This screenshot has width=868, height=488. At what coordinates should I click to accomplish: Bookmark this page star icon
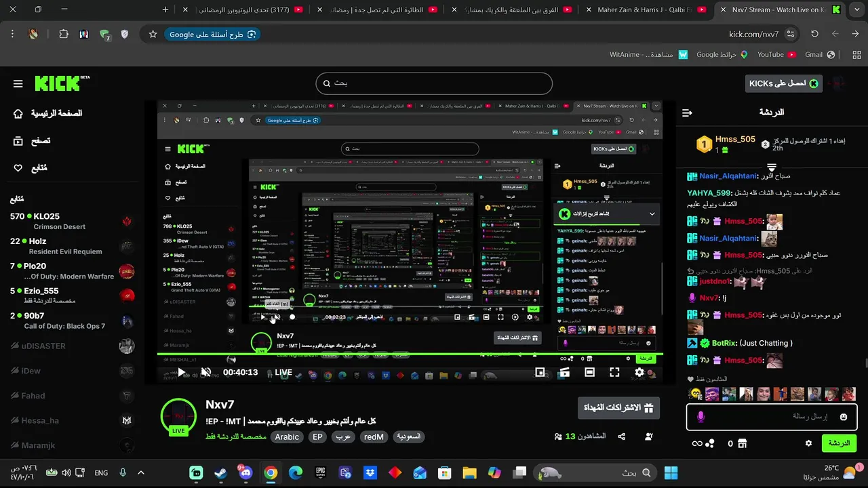pyautogui.click(x=153, y=34)
